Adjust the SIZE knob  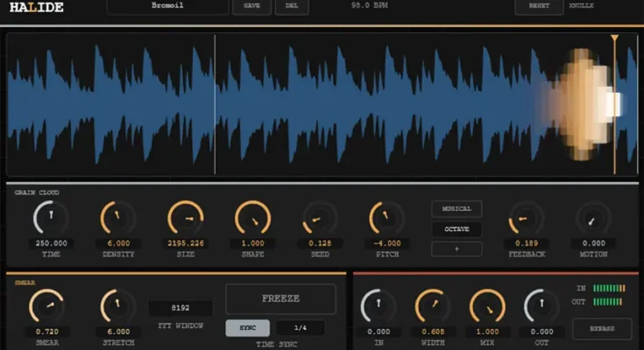[186, 218]
